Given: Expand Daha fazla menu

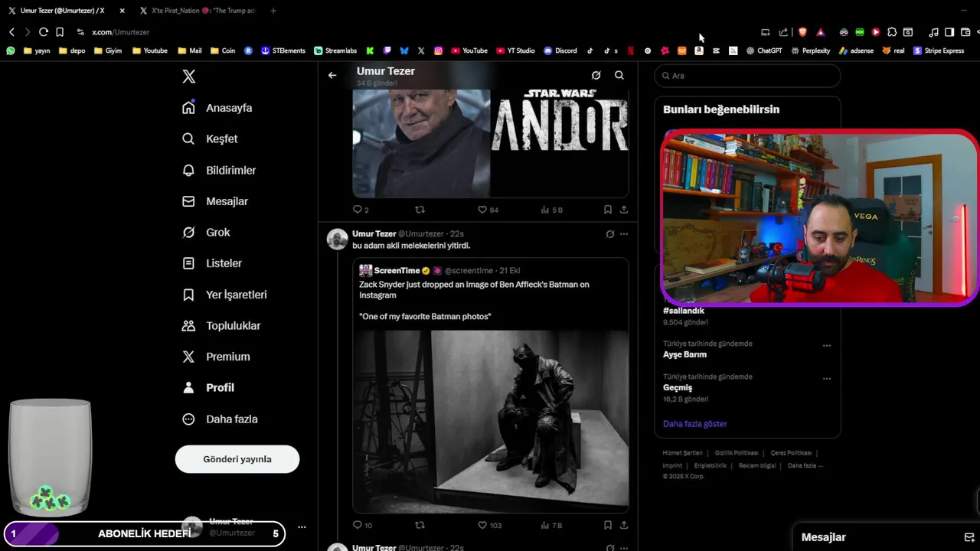Looking at the screenshot, I should coord(220,419).
